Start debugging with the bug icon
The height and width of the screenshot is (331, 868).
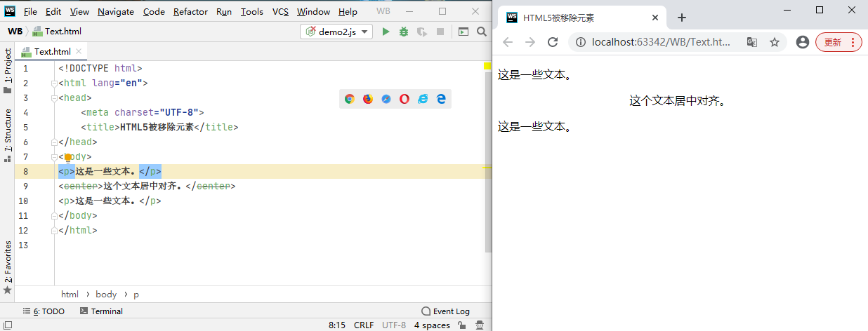click(404, 32)
